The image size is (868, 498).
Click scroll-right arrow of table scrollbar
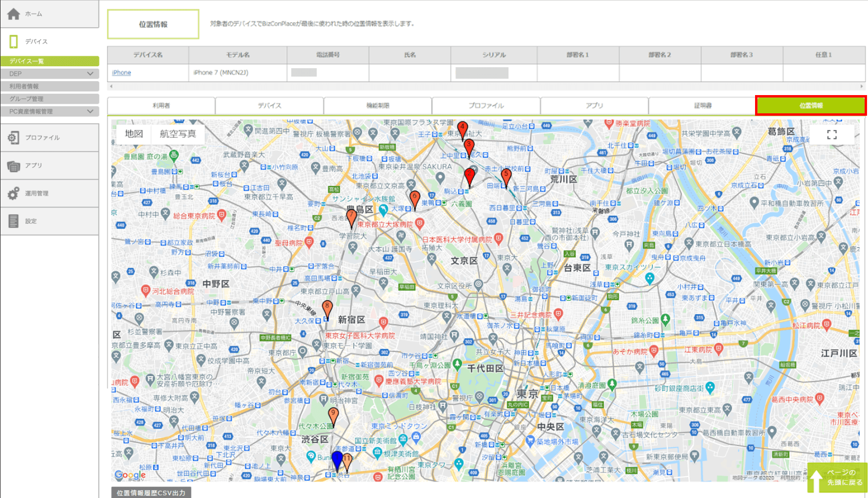point(861,86)
